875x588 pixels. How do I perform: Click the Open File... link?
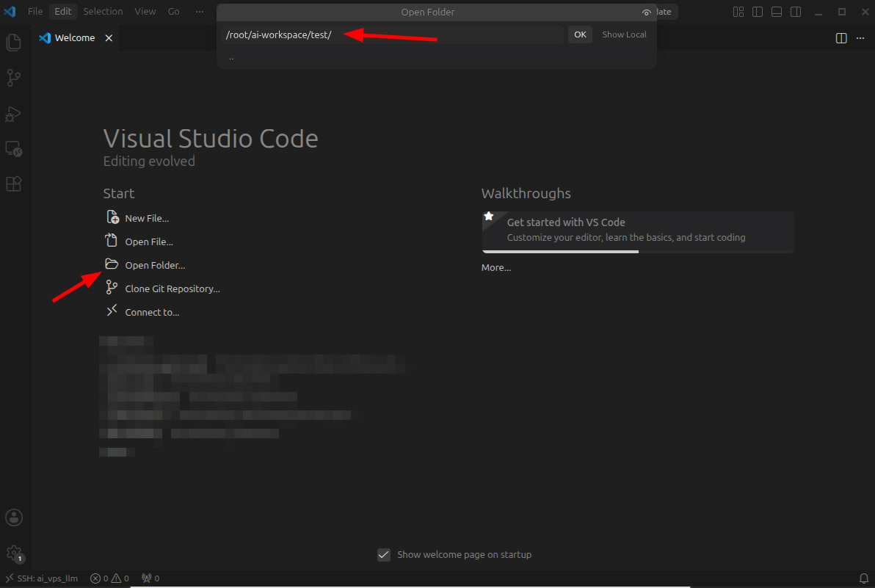tap(149, 242)
